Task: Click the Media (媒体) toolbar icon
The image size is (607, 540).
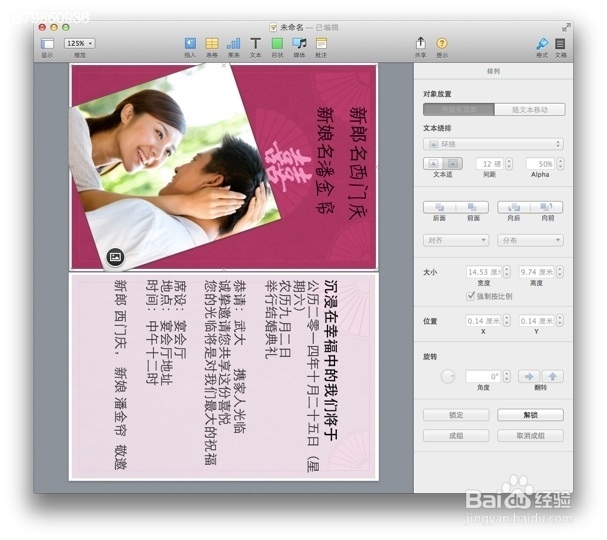Action: point(299,43)
